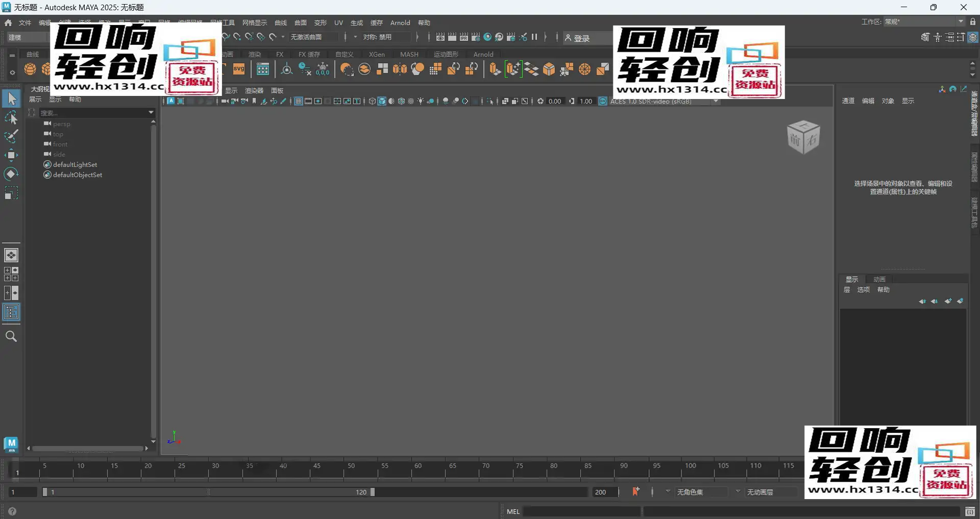The height and width of the screenshot is (519, 980).
Task: Click Freeze Transformations snowflake shelf icon
Action: (323, 69)
